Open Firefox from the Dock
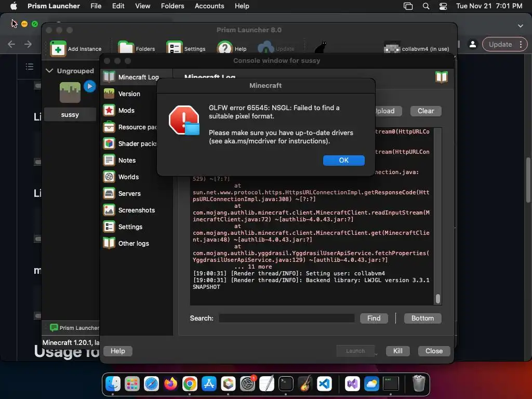The height and width of the screenshot is (399, 532). 170,384
